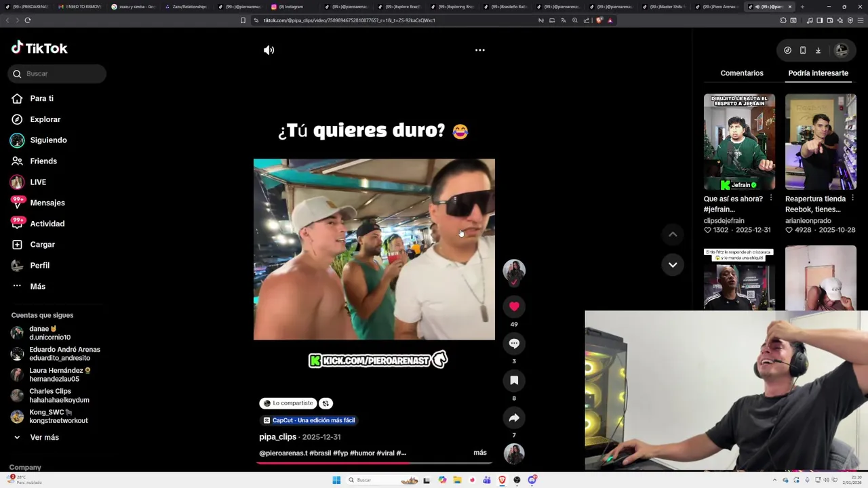
Task: Reload the page in the browser
Action: click(x=27, y=20)
